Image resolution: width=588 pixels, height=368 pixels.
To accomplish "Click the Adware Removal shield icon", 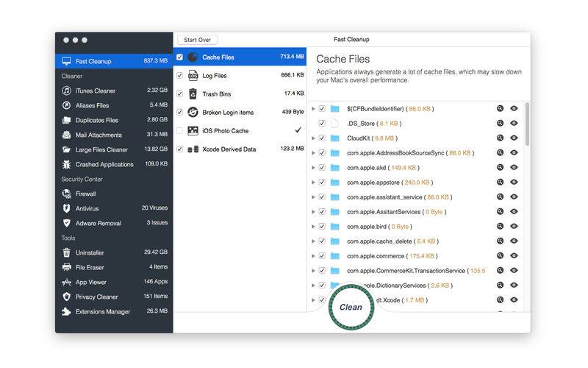I will click(x=66, y=223).
